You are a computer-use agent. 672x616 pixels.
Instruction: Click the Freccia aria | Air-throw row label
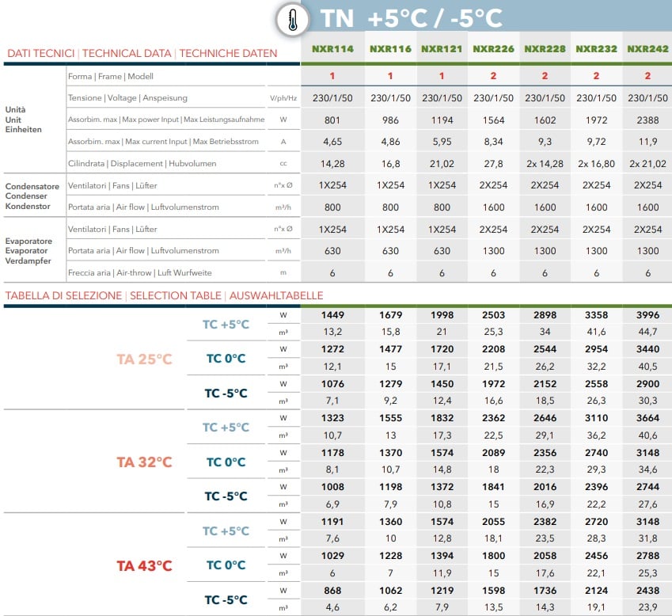[x=140, y=272]
